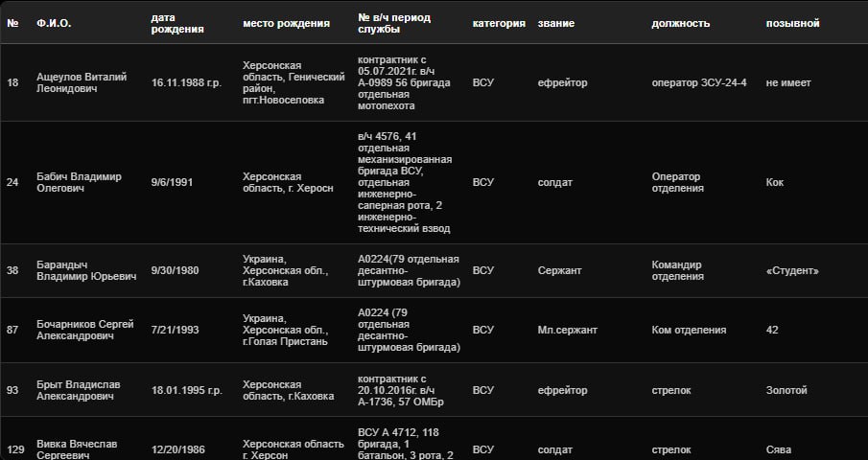Viewport: 868px width, 460px height.
Task: Click the "Мл.сержант" rank cell
Action: click(568, 330)
